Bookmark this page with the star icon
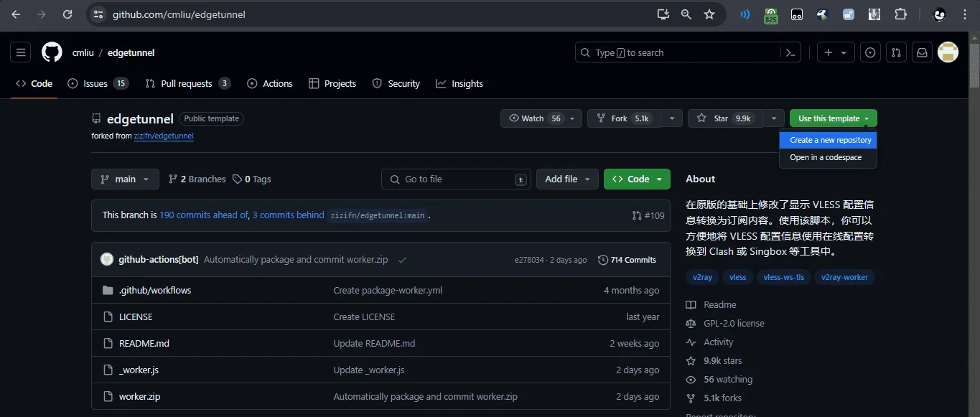980x417 pixels. pyautogui.click(x=709, y=14)
